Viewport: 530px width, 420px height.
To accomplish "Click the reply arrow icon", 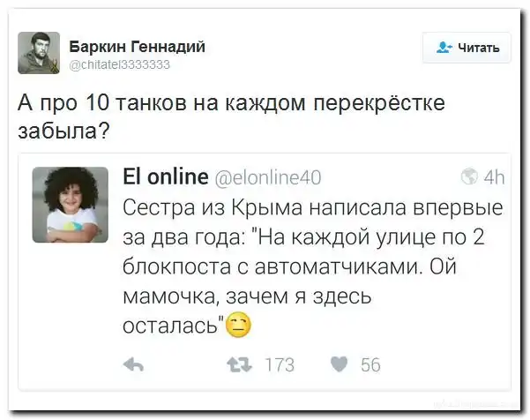I will (x=132, y=364).
